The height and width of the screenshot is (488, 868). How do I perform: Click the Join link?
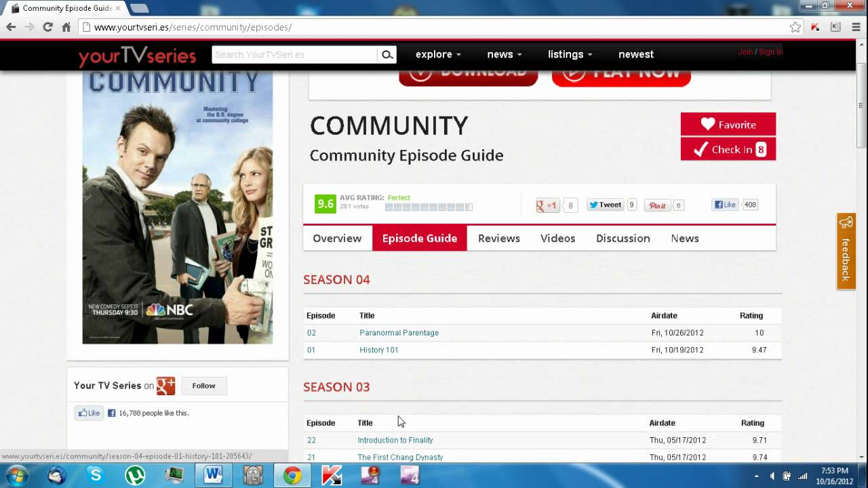pos(745,52)
